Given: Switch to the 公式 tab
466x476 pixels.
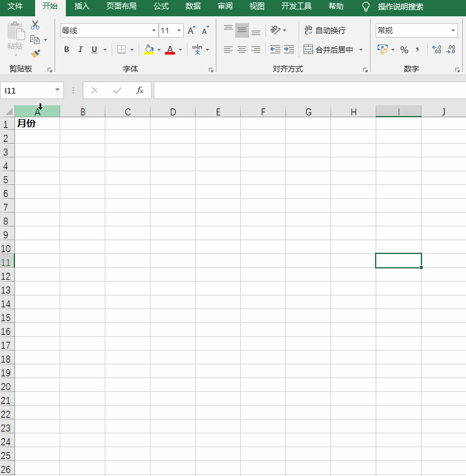Looking at the screenshot, I should 161,6.
